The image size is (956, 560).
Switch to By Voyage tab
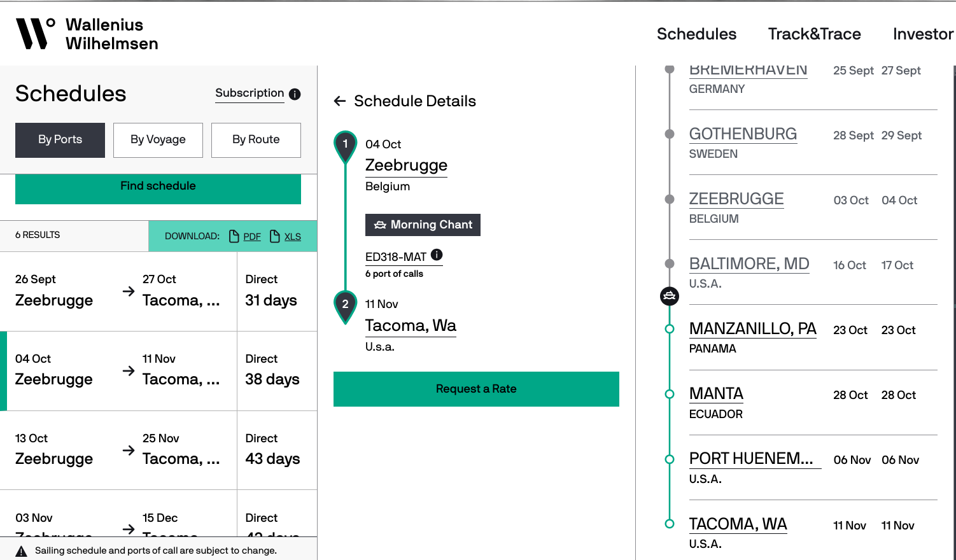[x=158, y=140]
